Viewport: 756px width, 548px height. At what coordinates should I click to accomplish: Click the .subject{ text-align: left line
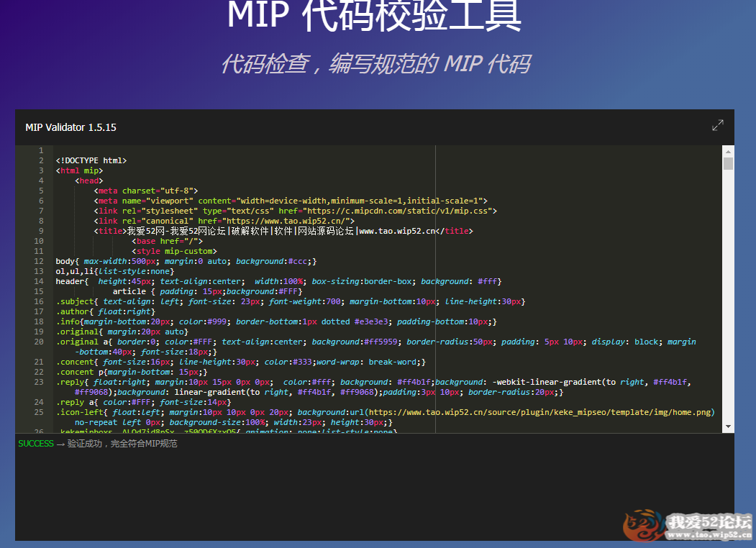(x=291, y=302)
